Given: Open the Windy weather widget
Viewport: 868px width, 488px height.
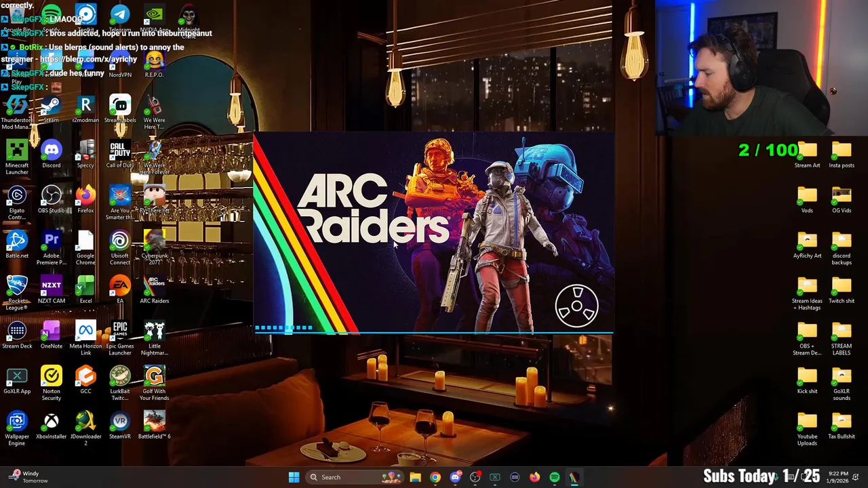Looking at the screenshot, I should [27, 477].
